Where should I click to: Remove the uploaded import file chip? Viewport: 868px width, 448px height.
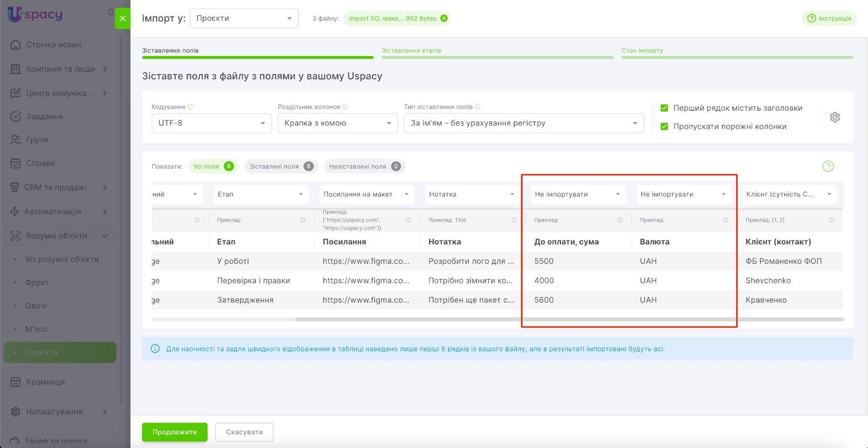tap(444, 18)
